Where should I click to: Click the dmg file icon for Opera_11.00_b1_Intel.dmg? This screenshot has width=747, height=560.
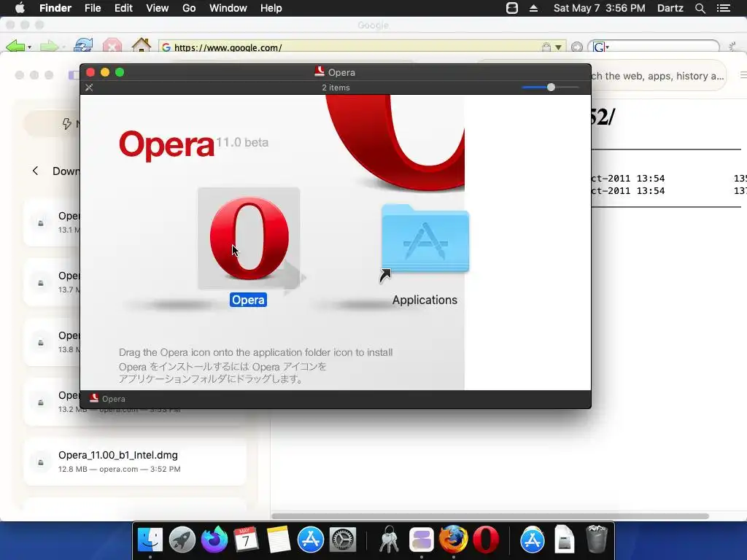(x=41, y=462)
